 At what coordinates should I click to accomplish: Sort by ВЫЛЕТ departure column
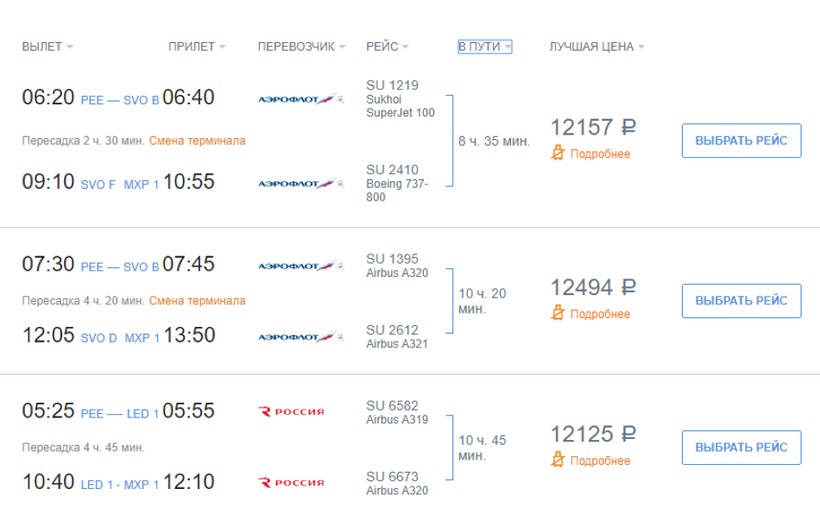[47, 47]
